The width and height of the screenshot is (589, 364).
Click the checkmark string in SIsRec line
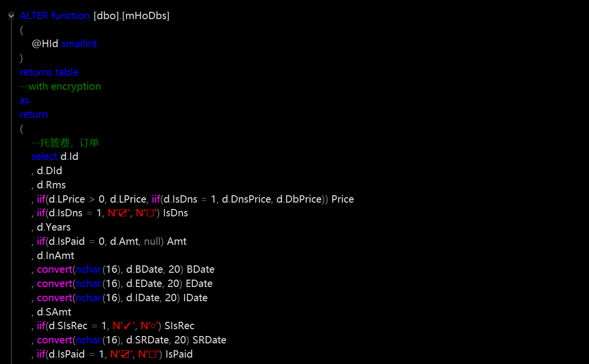point(124,326)
